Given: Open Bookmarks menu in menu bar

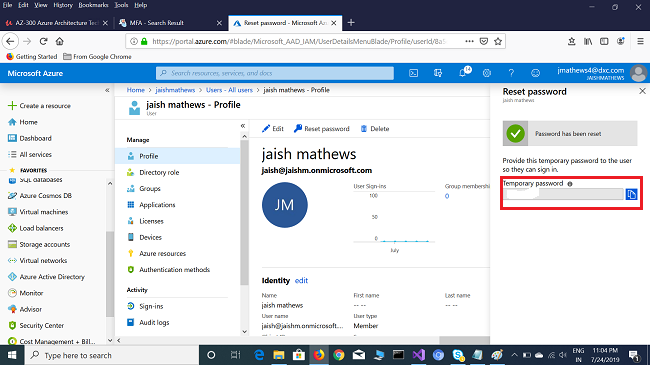Looking at the screenshot, I should click(x=93, y=5).
